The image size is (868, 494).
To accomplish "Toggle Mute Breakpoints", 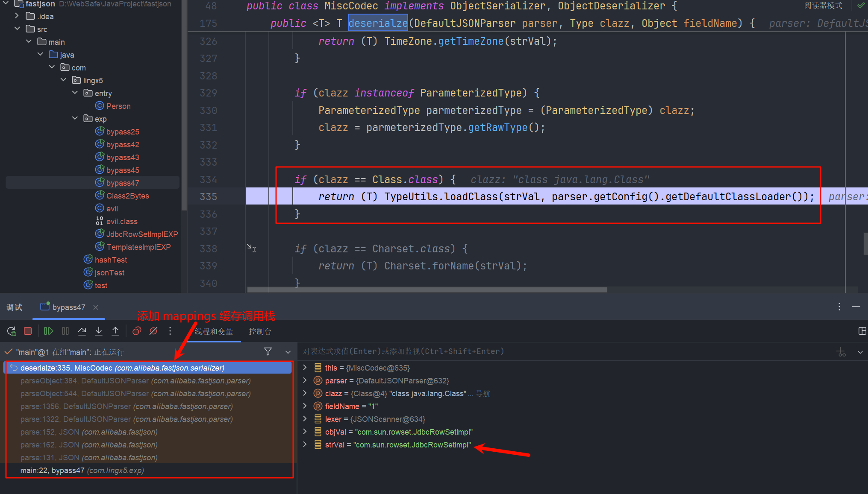I will coord(153,331).
